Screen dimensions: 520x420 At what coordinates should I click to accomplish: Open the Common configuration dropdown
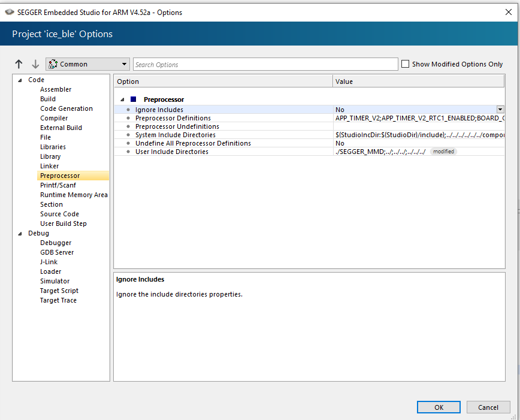[x=87, y=64]
